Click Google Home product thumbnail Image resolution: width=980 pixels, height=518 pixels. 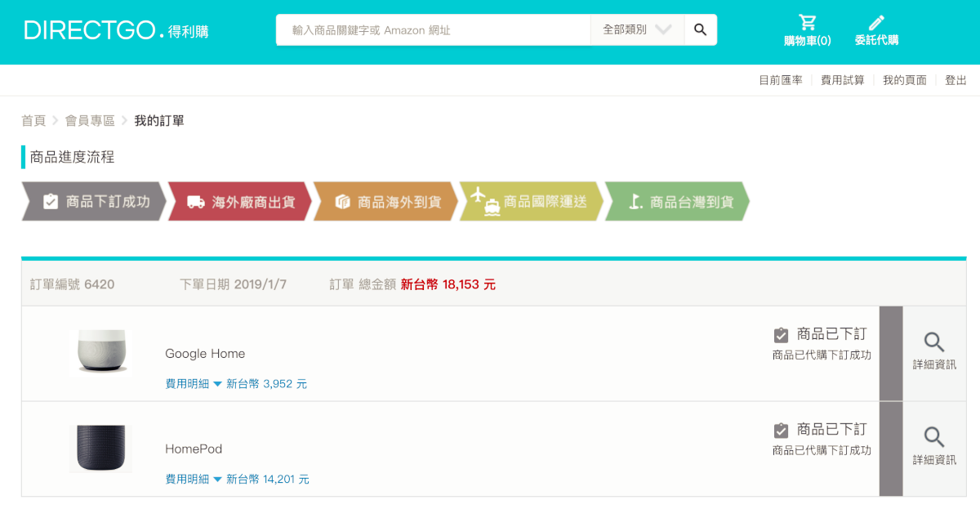[100, 353]
